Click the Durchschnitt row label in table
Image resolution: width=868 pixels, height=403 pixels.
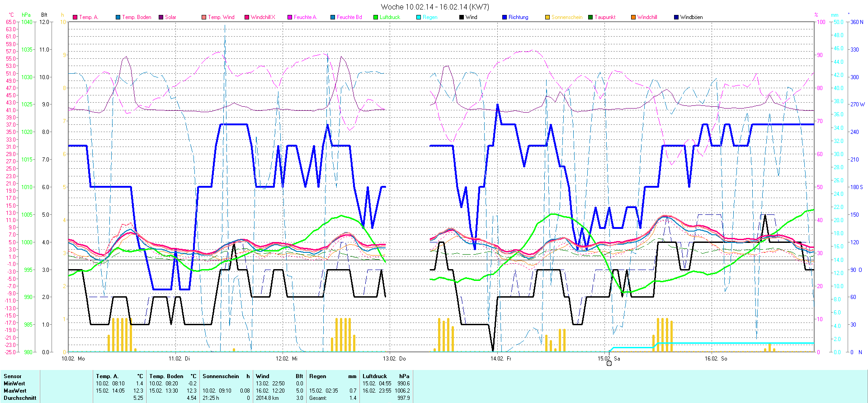point(20,398)
